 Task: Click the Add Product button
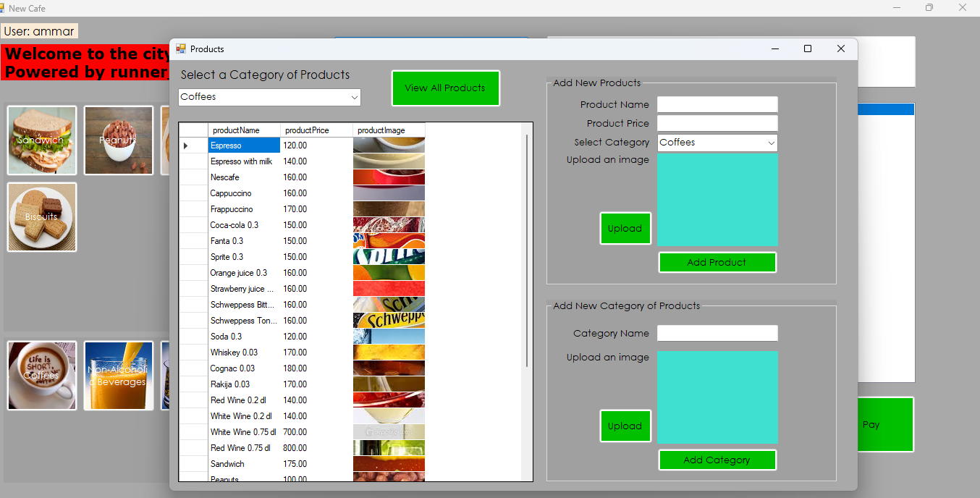717,262
